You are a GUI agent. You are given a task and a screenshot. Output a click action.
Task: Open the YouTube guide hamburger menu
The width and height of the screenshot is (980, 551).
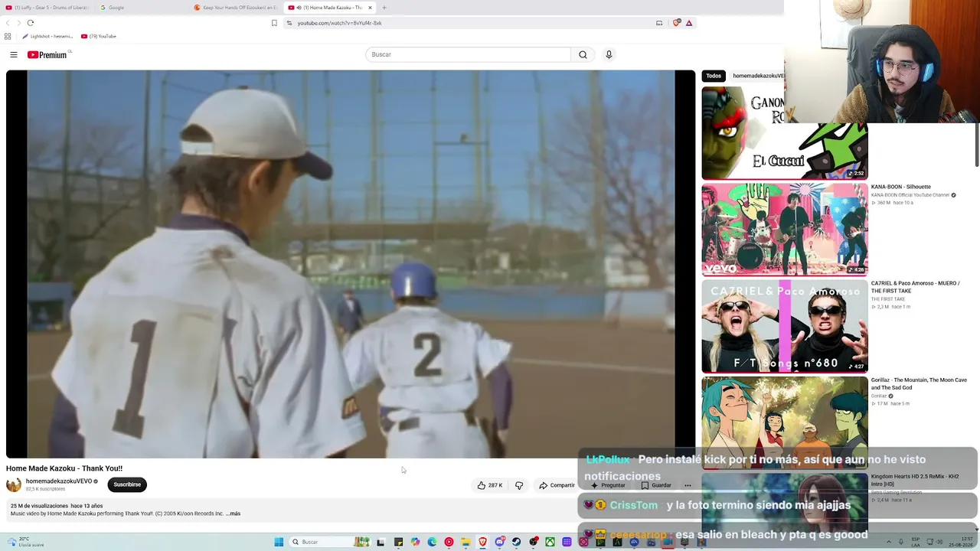coord(14,54)
